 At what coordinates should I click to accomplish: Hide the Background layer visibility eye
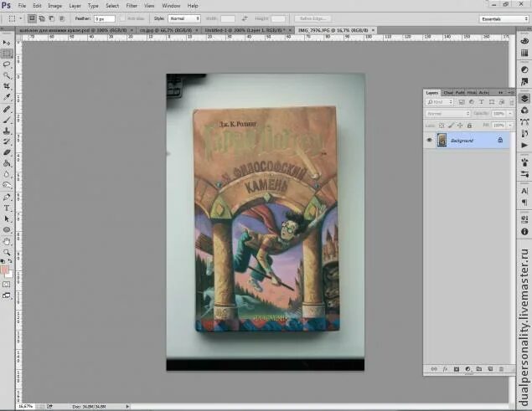click(430, 140)
